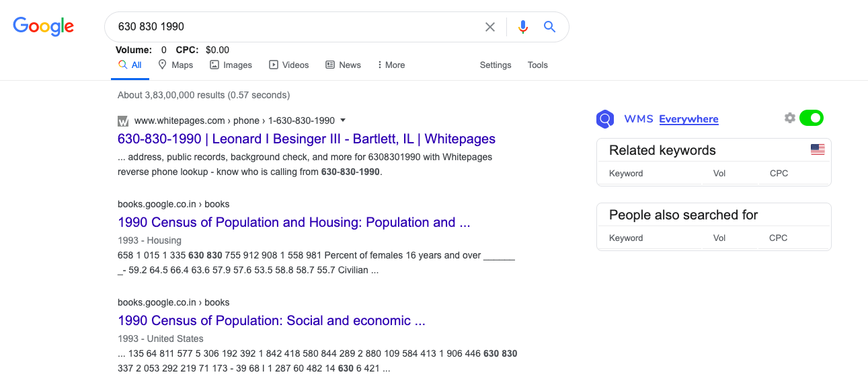Select the All results tab
Screen dimensions: 868x383
[130, 65]
